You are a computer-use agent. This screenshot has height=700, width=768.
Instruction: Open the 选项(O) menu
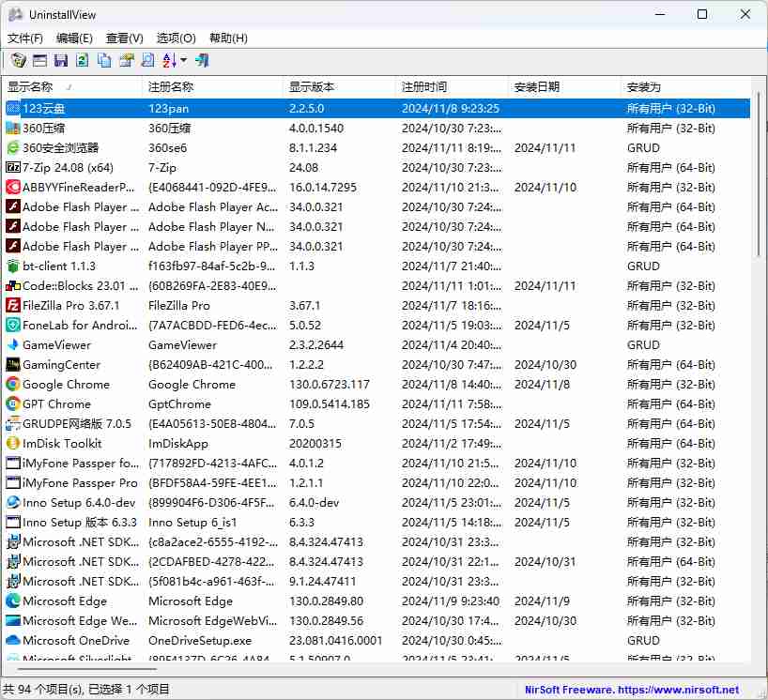tap(174, 38)
